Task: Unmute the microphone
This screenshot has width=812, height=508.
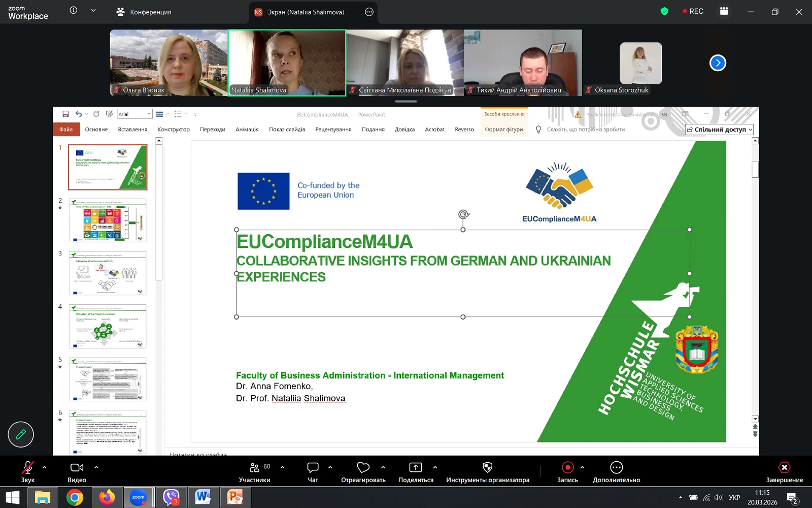Action: coord(27,468)
